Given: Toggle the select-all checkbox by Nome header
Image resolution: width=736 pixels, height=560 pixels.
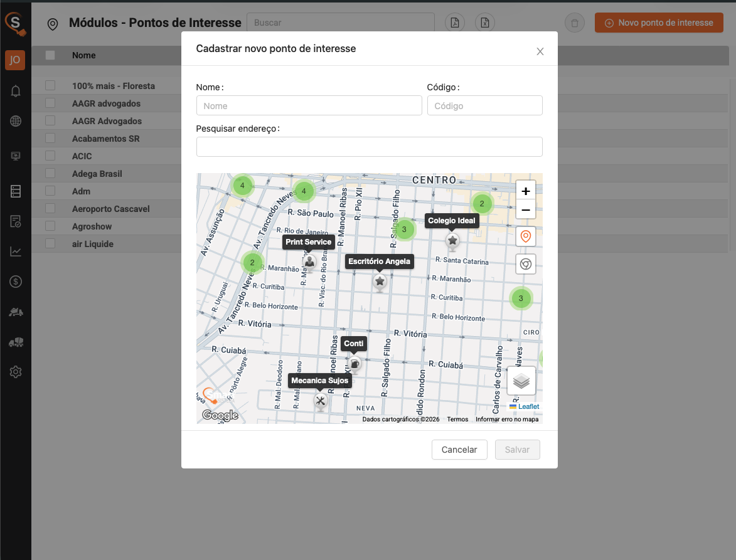Looking at the screenshot, I should pos(50,55).
